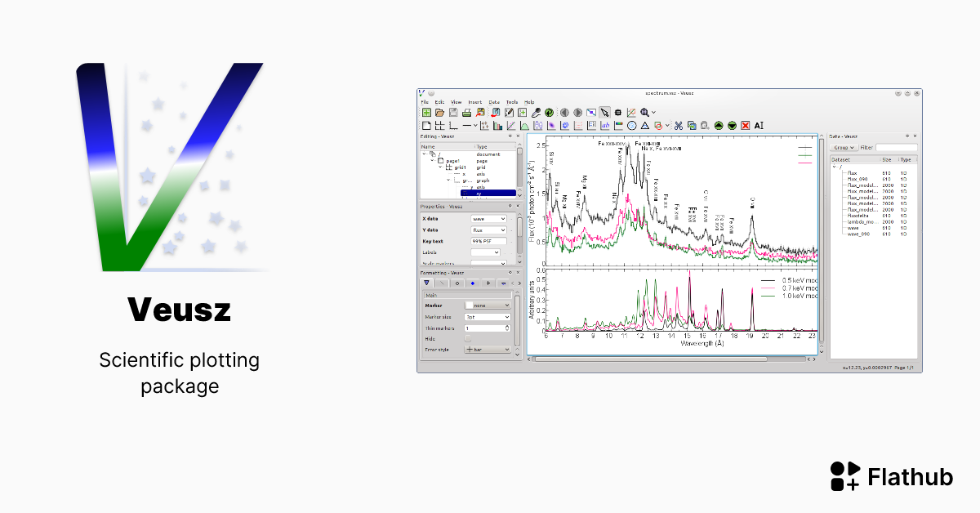Expand the Error style 'bar' dropdown
This screenshot has height=513, width=980.
487,350
